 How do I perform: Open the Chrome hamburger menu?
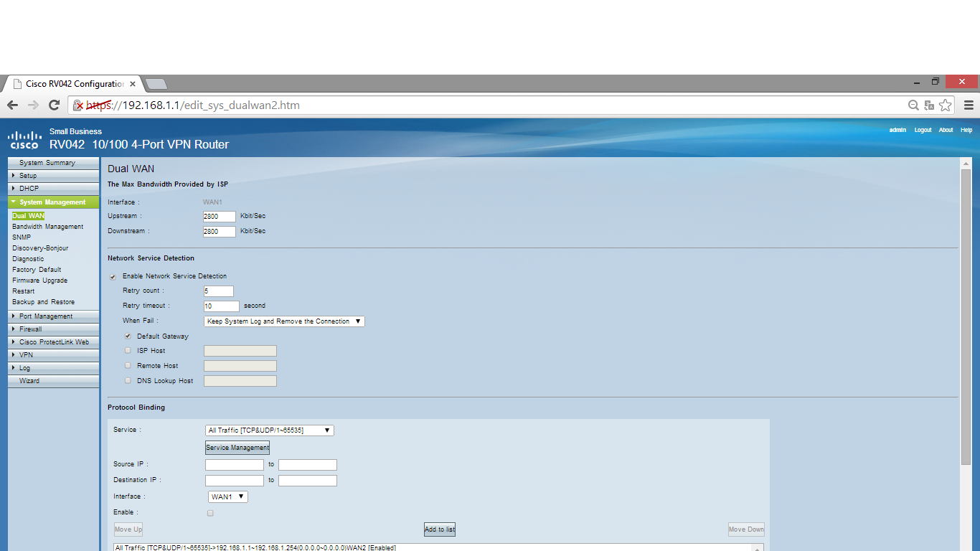(969, 105)
